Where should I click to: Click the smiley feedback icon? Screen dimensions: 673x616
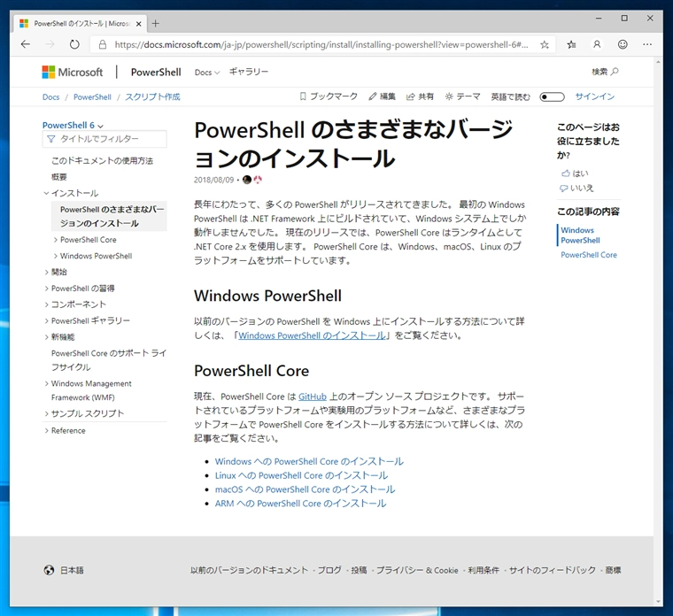coord(623,44)
